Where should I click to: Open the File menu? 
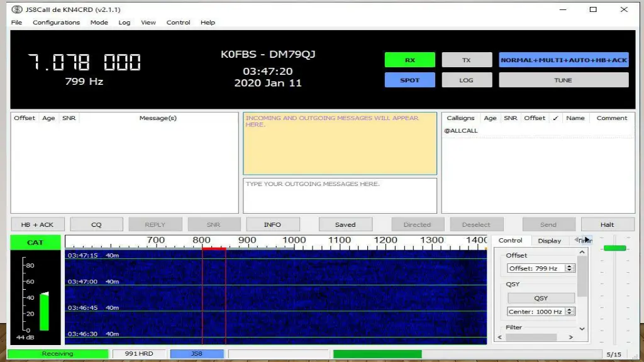pos(16,23)
